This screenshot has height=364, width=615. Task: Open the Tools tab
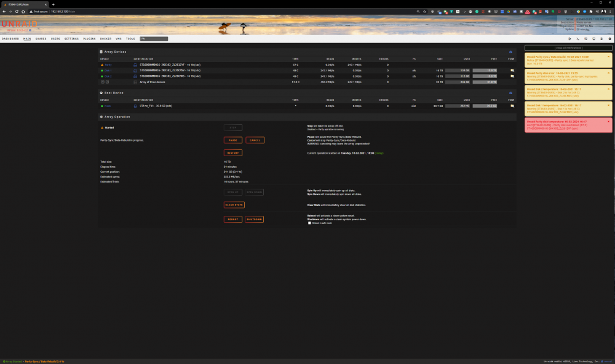click(x=130, y=39)
